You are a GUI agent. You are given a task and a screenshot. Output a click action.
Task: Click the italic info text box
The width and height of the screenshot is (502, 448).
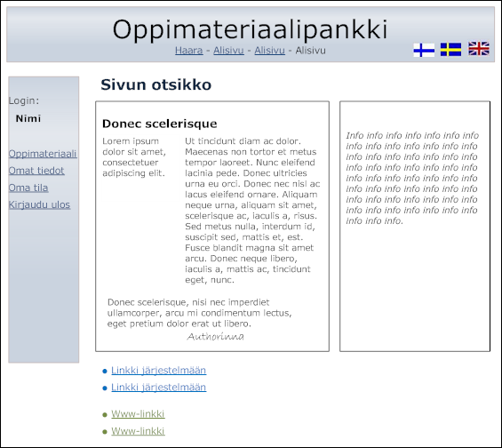coord(415,226)
